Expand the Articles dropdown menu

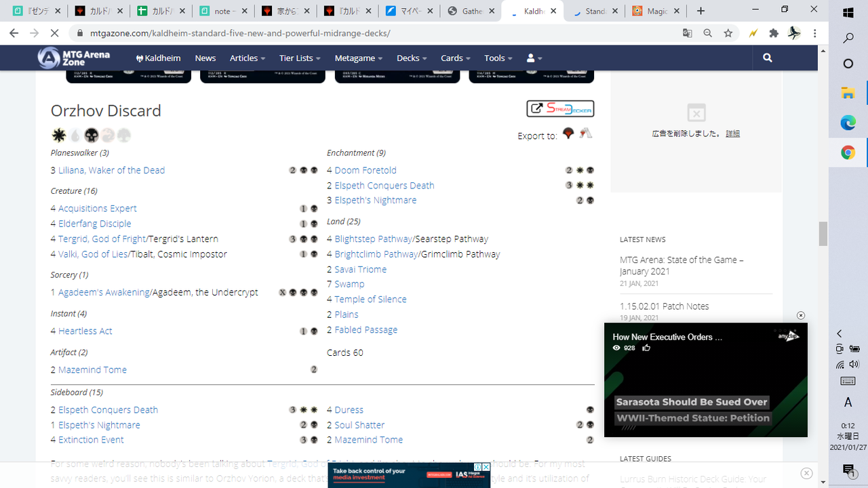[248, 58]
